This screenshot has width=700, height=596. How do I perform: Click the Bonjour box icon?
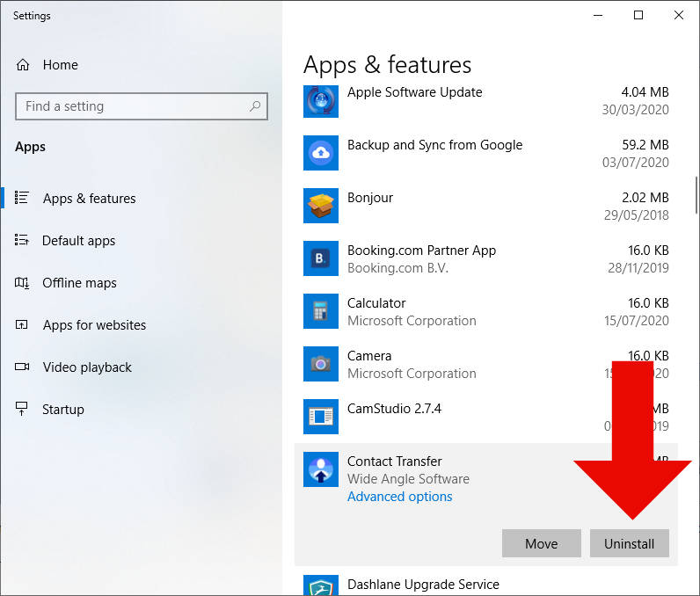[320, 206]
